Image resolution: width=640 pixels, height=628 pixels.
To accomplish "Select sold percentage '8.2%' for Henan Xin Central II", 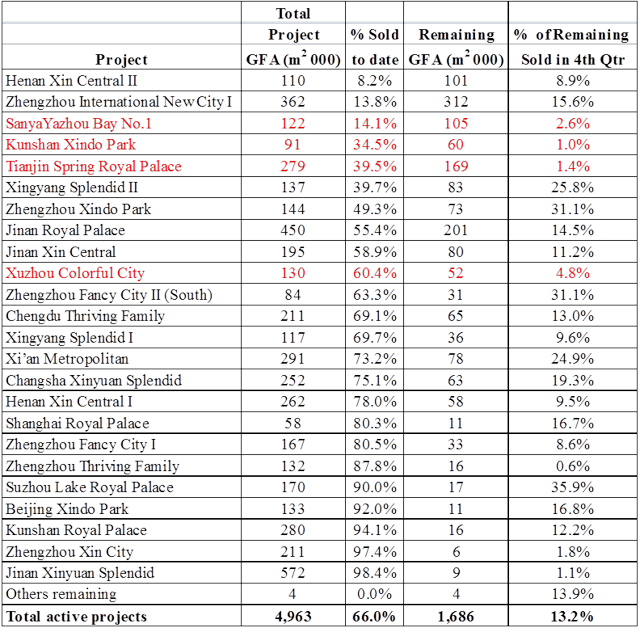I will (375, 81).
